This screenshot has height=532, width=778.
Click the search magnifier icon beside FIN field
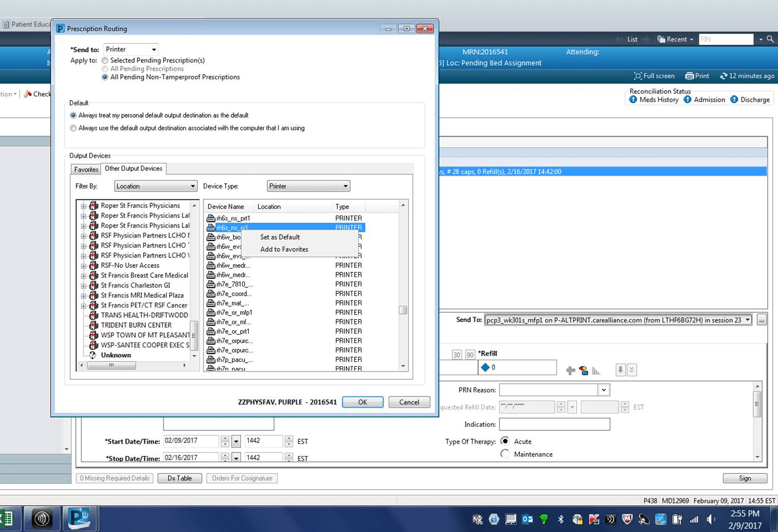(770, 39)
